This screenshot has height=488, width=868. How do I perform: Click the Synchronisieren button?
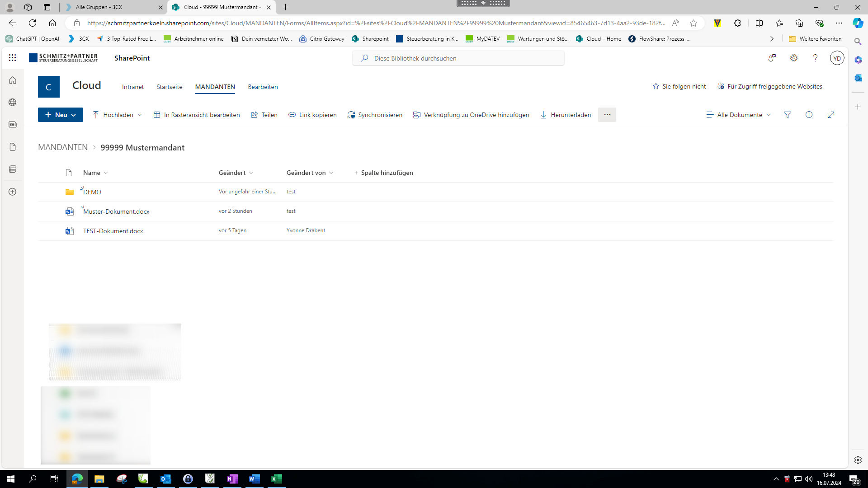(375, 115)
